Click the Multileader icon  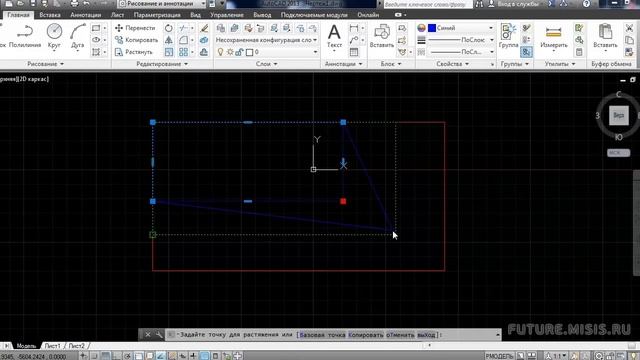(354, 40)
